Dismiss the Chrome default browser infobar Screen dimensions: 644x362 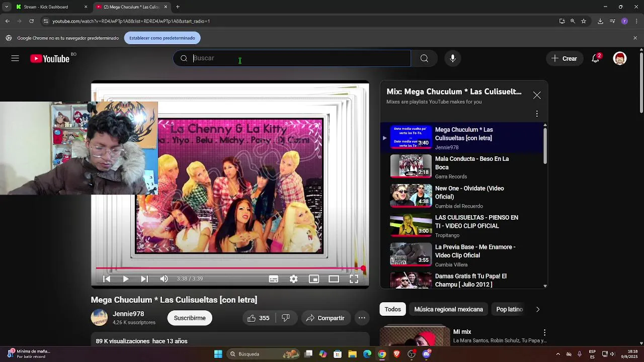coord(635,38)
